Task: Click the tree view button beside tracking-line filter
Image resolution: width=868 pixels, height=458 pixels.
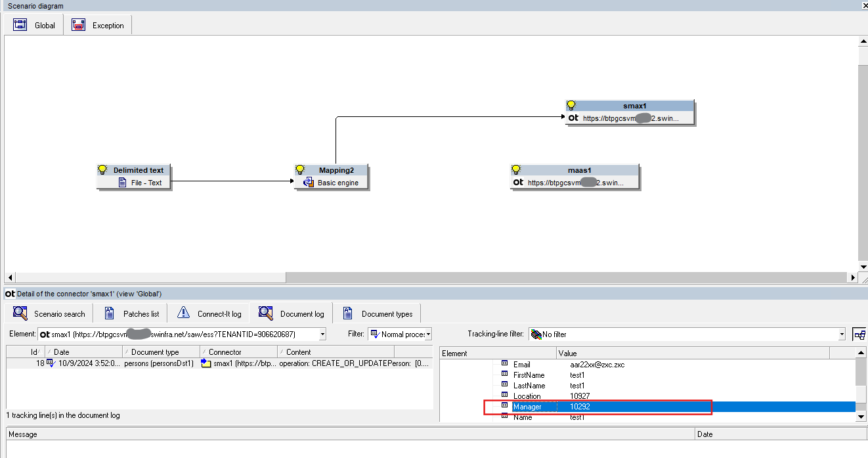Action: coord(859,334)
